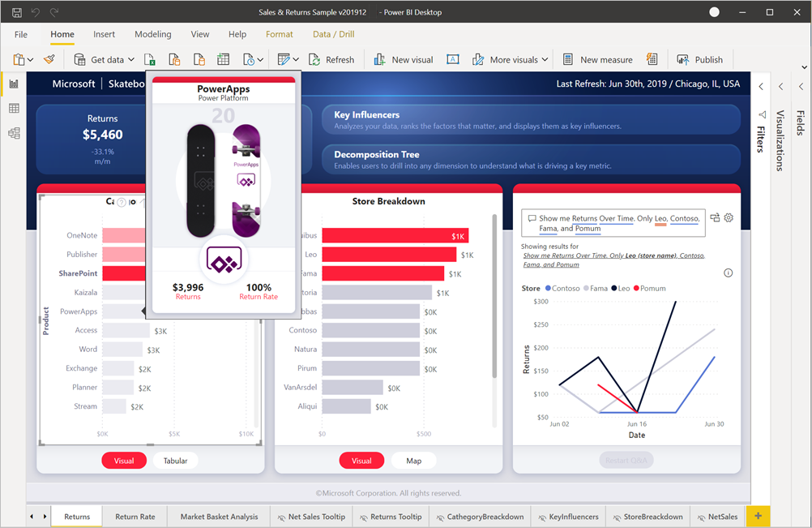Open the Q&A visual settings gear
This screenshot has height=528, width=812.
pyautogui.click(x=728, y=217)
